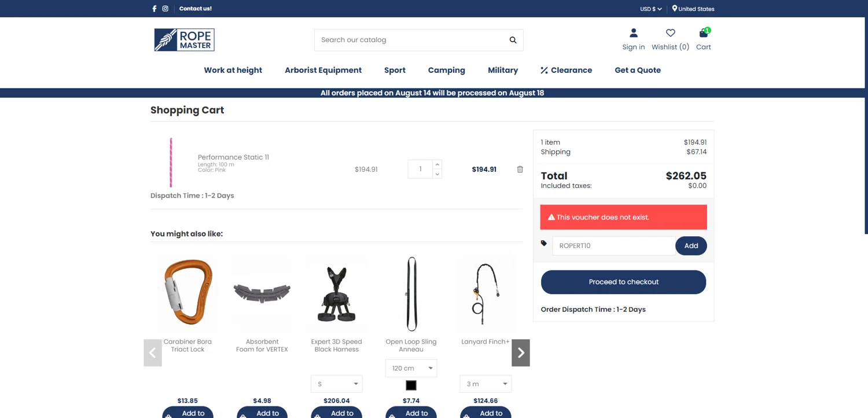Open the Carabiner Bora Triact Lock image
The width and height of the screenshot is (868, 418).
187,293
